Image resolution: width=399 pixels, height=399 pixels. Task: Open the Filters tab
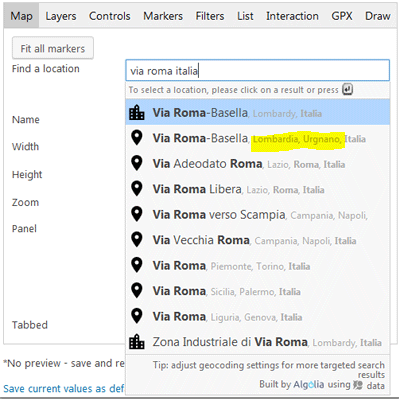[x=210, y=16]
